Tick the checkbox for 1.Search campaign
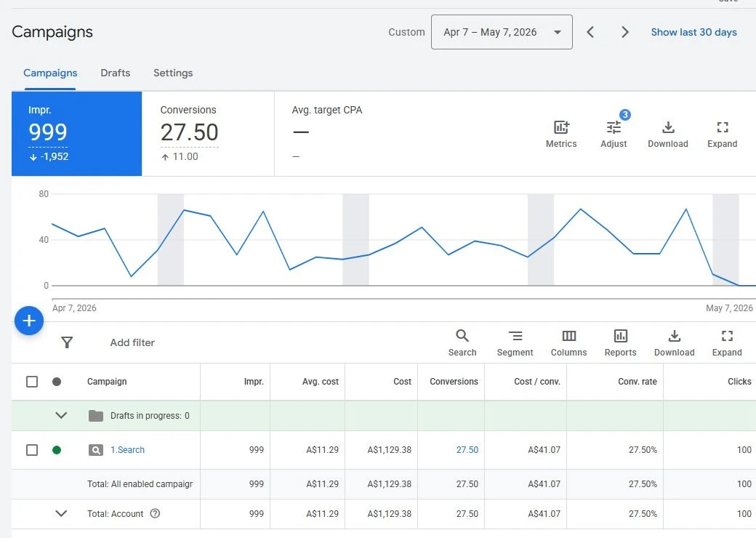The height and width of the screenshot is (538, 756). point(32,450)
